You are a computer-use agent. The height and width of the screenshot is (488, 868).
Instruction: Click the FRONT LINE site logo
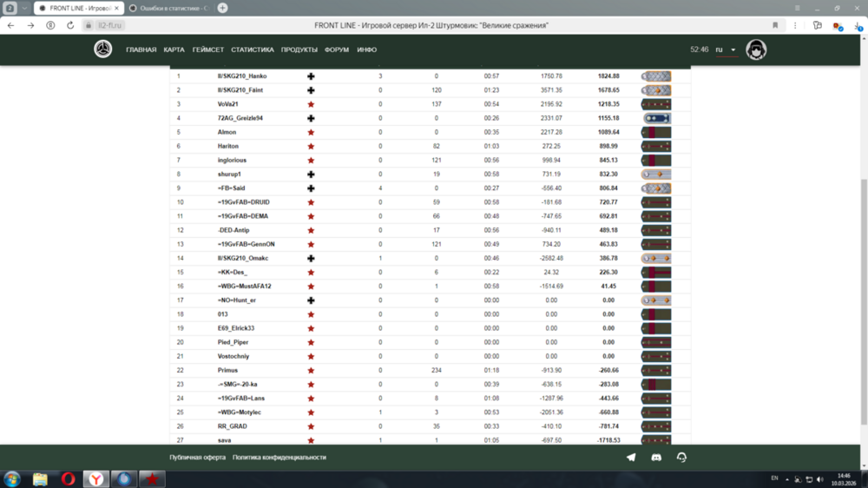pos(103,49)
